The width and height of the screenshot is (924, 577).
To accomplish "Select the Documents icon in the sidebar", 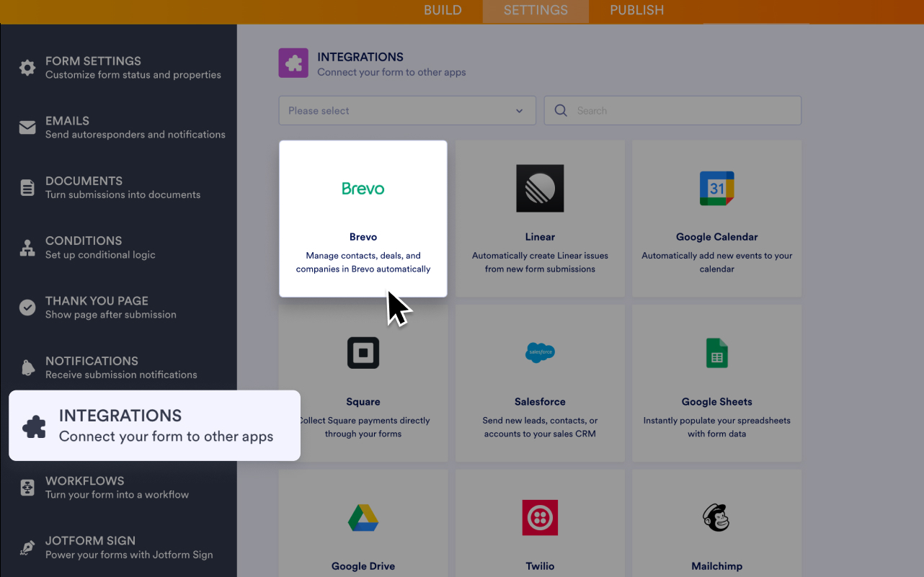I will pos(27,187).
